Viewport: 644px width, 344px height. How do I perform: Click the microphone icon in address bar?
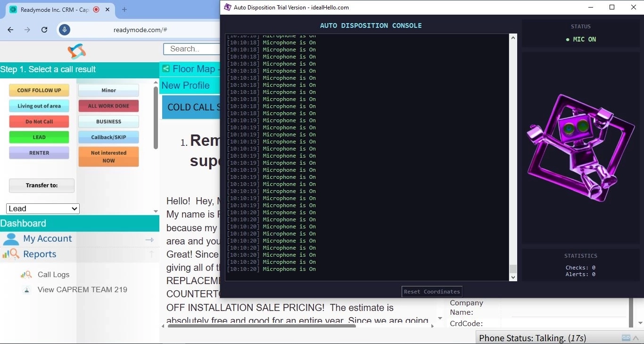click(x=65, y=30)
